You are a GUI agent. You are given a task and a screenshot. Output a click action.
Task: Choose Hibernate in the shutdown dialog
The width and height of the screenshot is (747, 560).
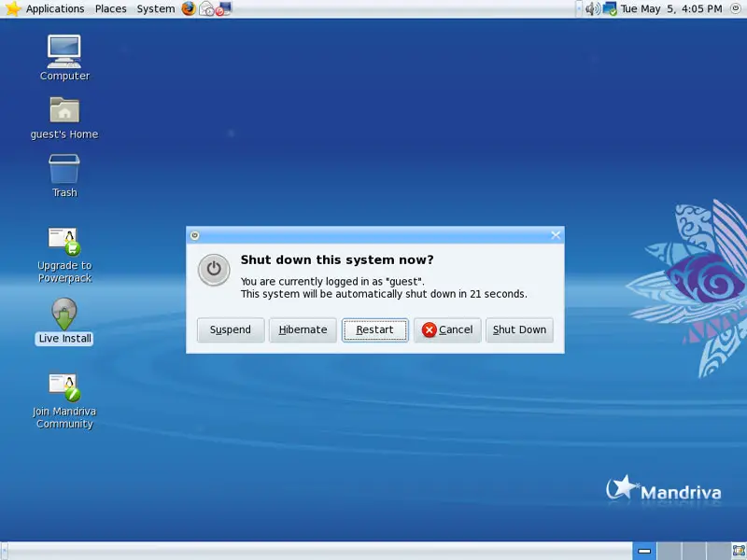pos(303,330)
